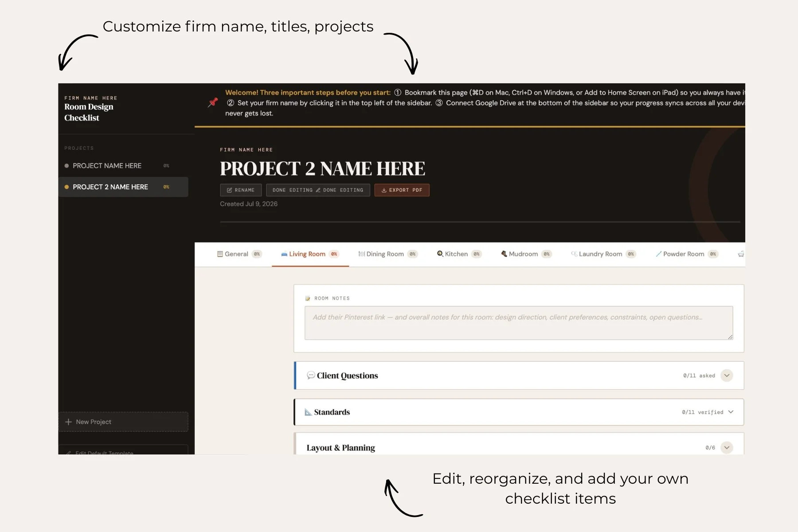Click the Laundry Room tab icon
Screen dimensions: 798x532
[x=574, y=254]
